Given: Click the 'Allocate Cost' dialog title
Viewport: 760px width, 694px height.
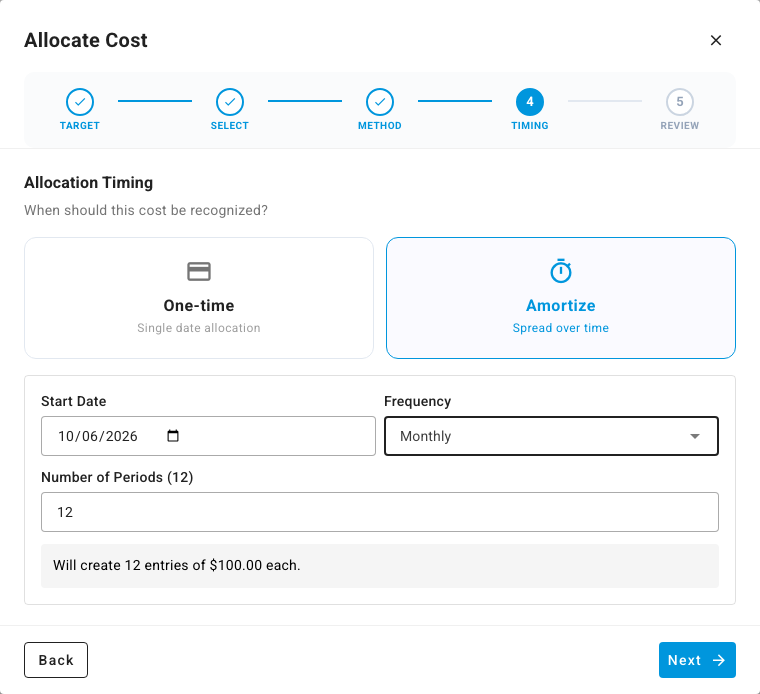Looking at the screenshot, I should 86,40.
